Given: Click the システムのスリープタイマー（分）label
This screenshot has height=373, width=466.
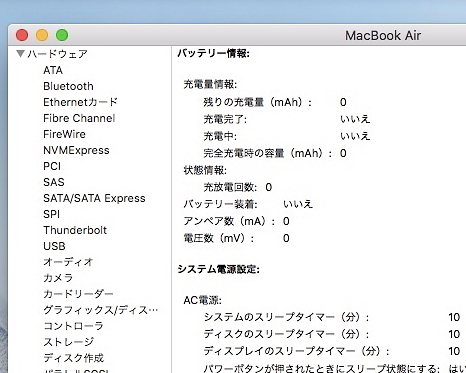Looking at the screenshot, I should tap(287, 317).
